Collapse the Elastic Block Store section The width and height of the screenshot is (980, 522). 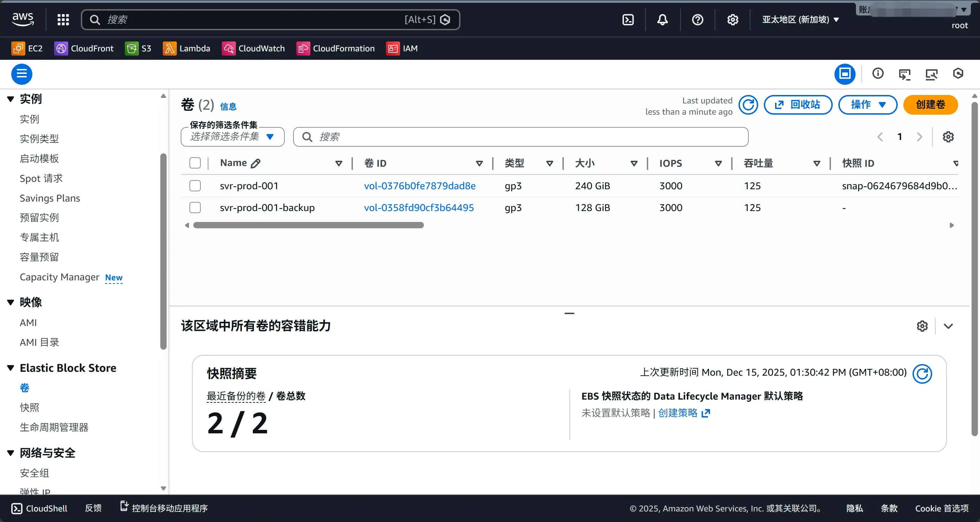click(10, 368)
